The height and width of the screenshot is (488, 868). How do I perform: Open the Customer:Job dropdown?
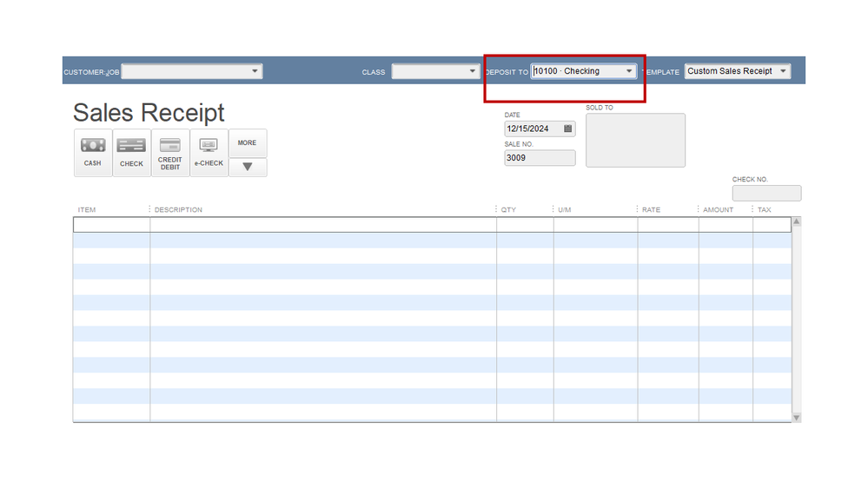(x=255, y=71)
